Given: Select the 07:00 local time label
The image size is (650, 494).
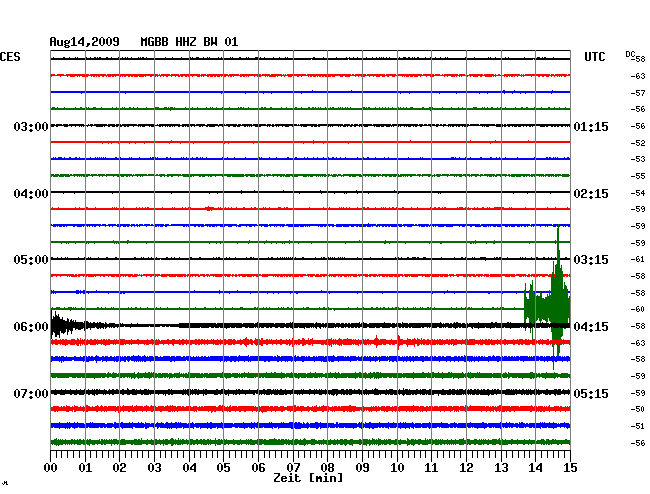Looking at the screenshot, I should (x=31, y=393).
